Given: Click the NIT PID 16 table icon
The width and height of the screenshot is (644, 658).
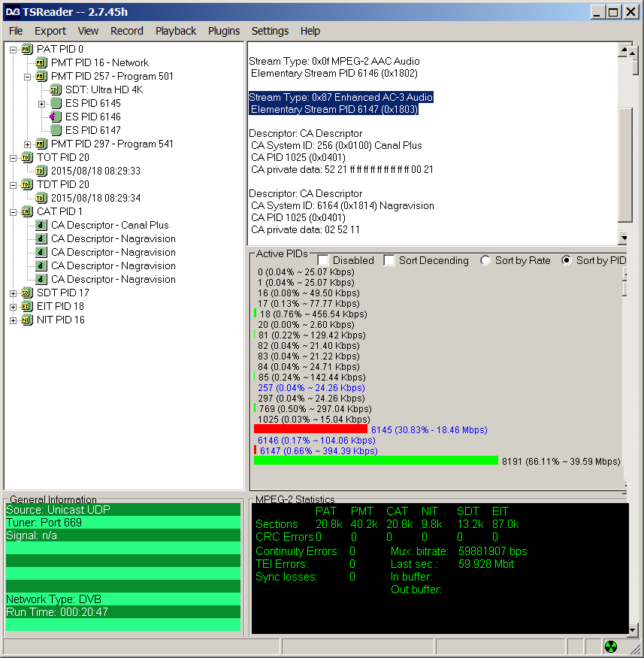Looking at the screenshot, I should (27, 320).
